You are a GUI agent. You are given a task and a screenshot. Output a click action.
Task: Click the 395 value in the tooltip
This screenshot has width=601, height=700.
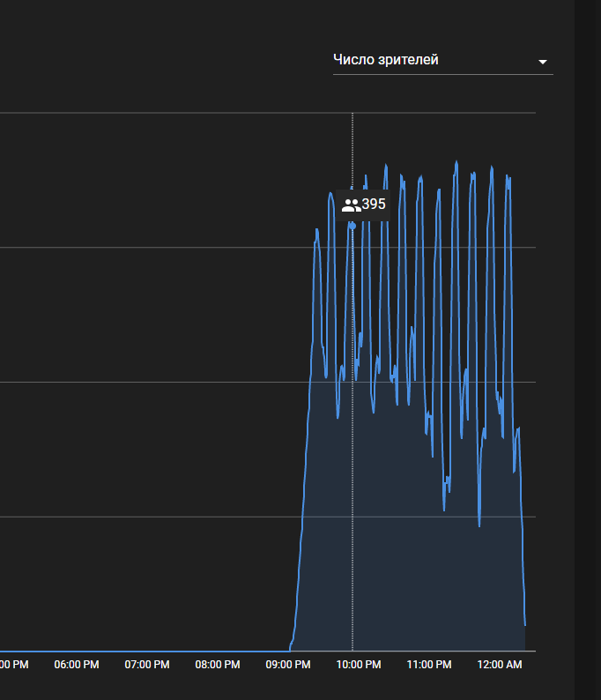click(x=374, y=205)
